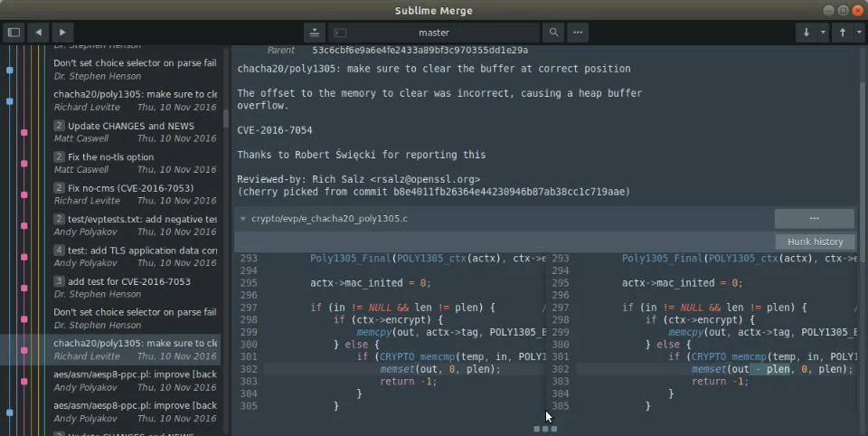
Task: Click the 'Thanks to Robert Święcki' line
Action: pos(362,155)
